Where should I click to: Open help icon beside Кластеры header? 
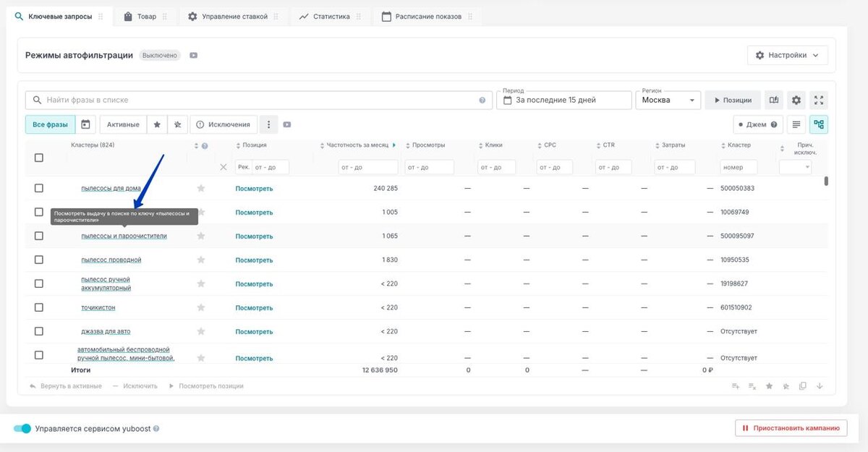[x=205, y=146]
